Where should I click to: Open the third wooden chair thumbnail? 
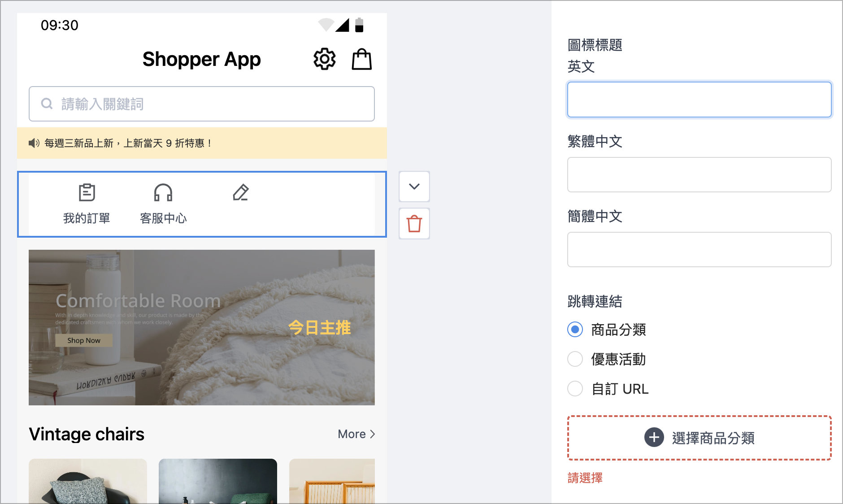tap(332, 481)
